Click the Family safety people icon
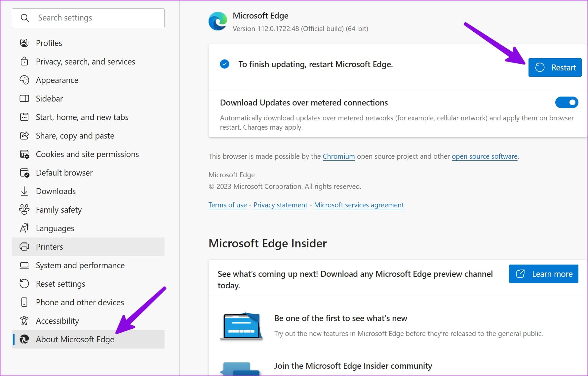Image resolution: width=588 pixels, height=376 pixels. coord(24,209)
